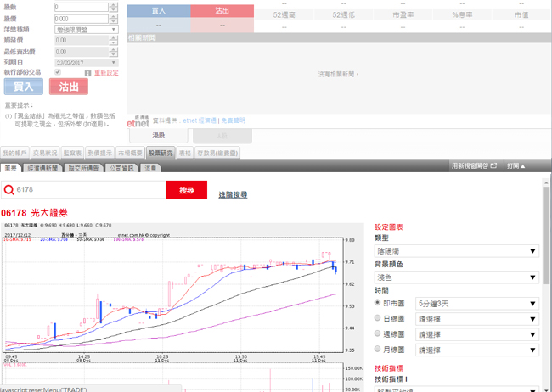This screenshot has width=552, height=392.
Task: Select the 即市圖 radio button
Action: [377, 303]
